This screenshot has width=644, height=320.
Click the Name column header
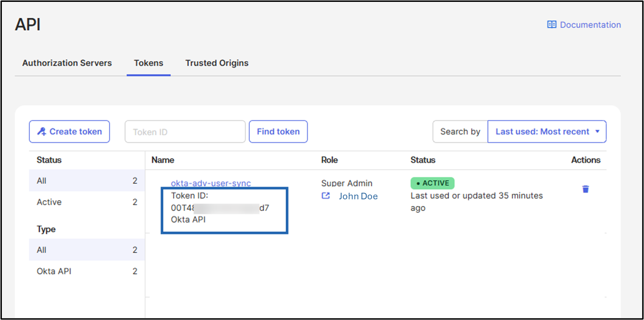click(x=163, y=160)
